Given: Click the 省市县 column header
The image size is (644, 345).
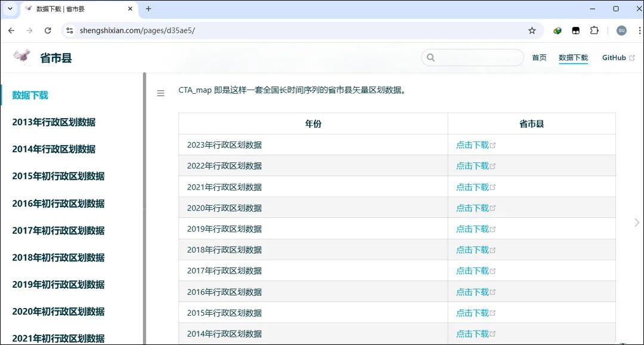Looking at the screenshot, I should coord(531,124).
